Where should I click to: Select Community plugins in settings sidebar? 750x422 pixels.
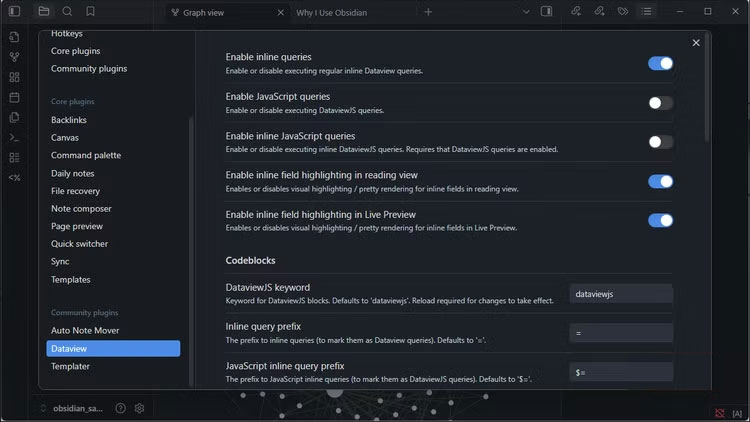[89, 68]
